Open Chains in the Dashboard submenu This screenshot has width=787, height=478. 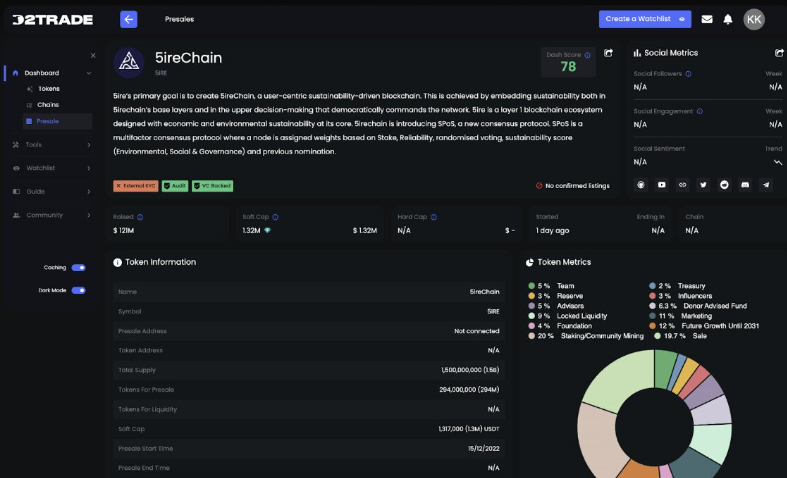tap(48, 105)
